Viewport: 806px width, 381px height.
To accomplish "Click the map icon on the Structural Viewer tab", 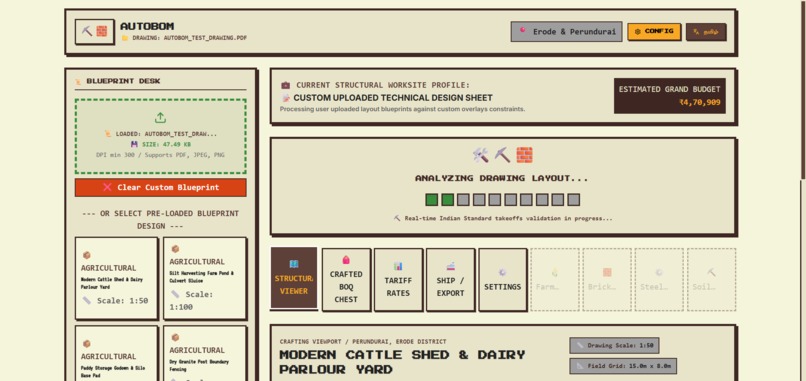I will [294, 264].
